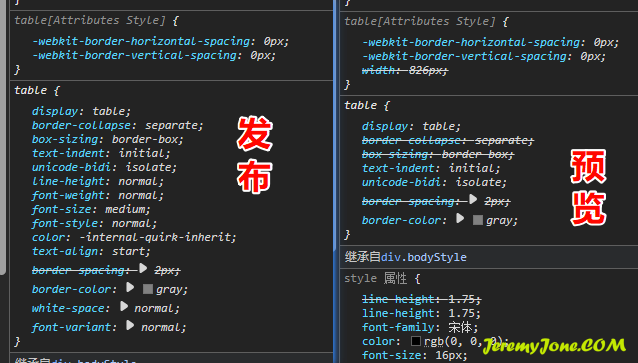Select 'table[Attributes Style]' selector in the left pane
This screenshot has height=363, width=638.
pos(90,20)
